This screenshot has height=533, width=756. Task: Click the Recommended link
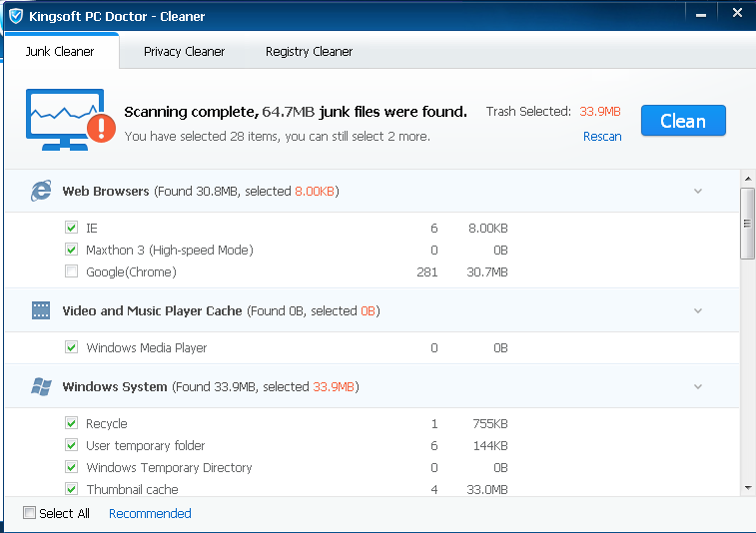tap(150, 514)
